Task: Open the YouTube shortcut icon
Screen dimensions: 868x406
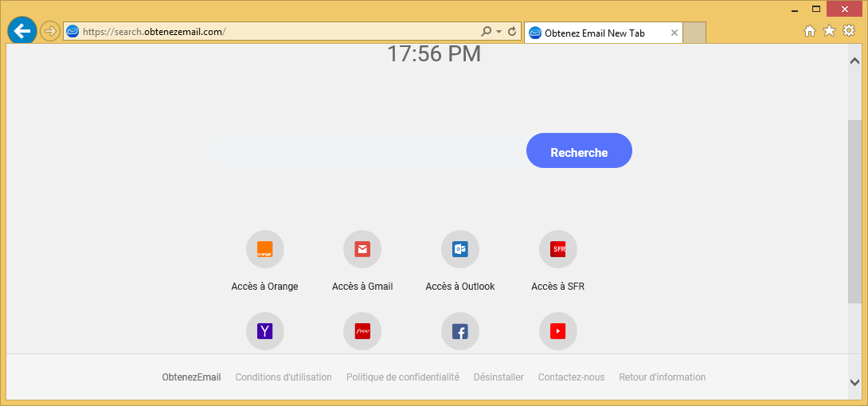Action: tap(557, 331)
